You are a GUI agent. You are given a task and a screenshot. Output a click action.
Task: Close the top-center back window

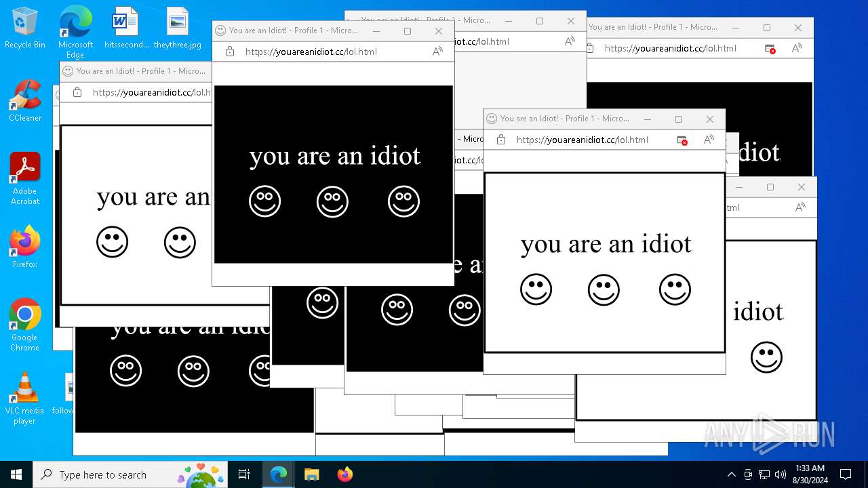pos(571,21)
